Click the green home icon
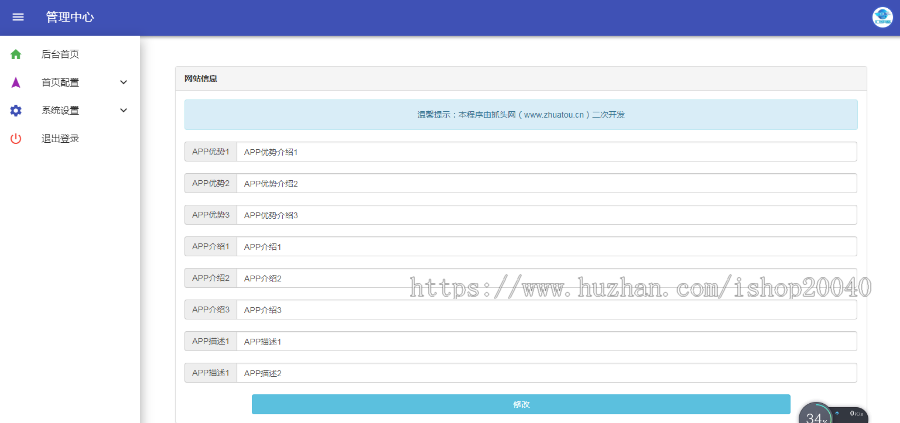Image resolution: width=900 pixels, height=423 pixels. 16,55
